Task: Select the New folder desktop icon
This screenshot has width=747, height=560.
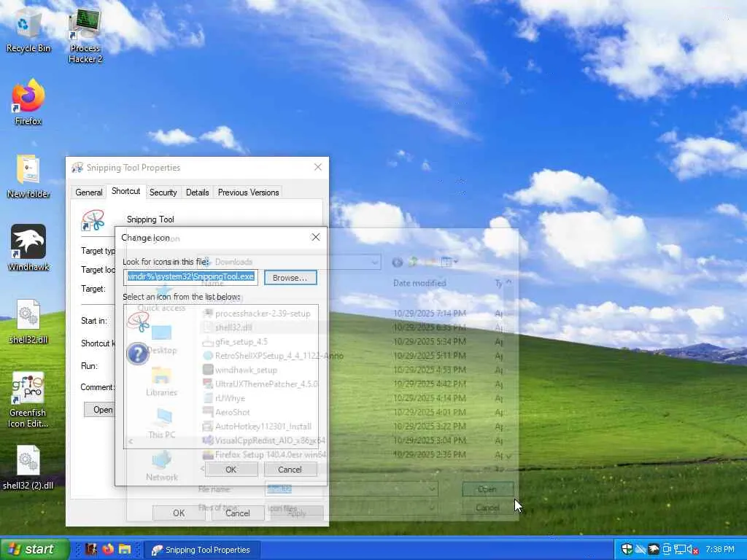Action: pos(28,176)
